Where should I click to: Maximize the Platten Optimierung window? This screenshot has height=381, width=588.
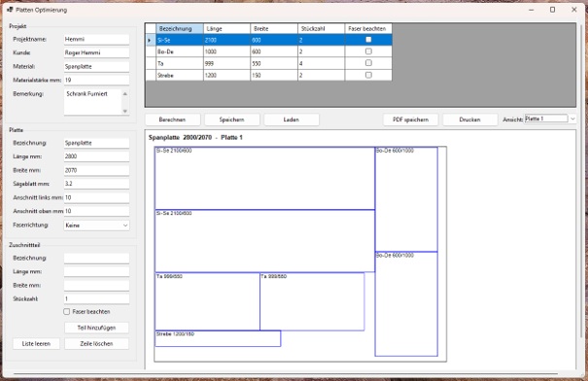552,10
